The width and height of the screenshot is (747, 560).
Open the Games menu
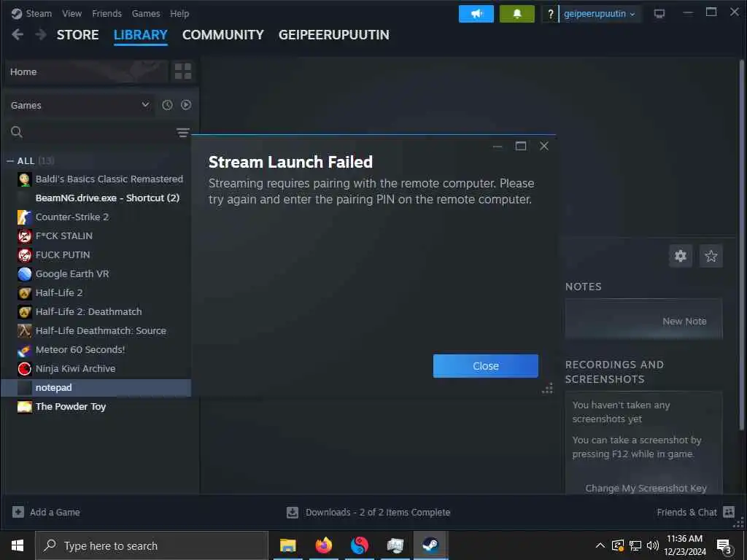click(x=146, y=13)
